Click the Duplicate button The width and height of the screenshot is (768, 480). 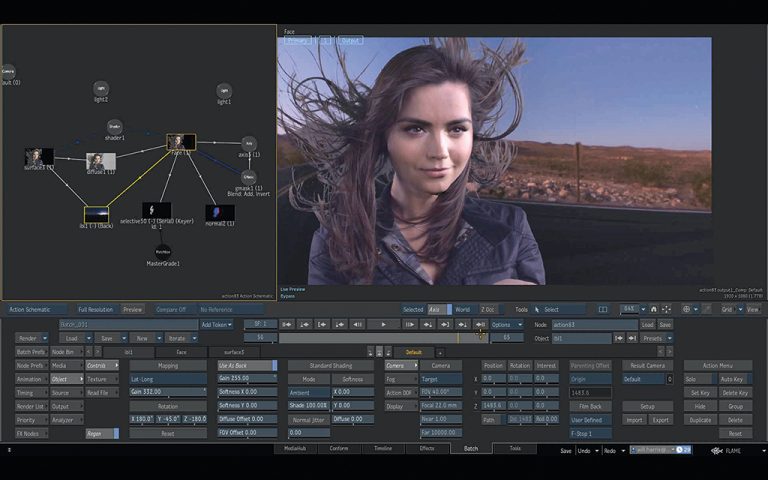pyautogui.click(x=699, y=420)
